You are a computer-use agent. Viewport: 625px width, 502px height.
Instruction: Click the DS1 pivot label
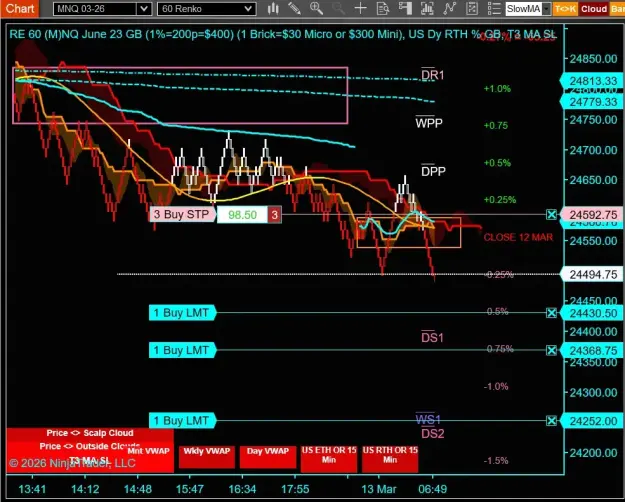[432, 337]
